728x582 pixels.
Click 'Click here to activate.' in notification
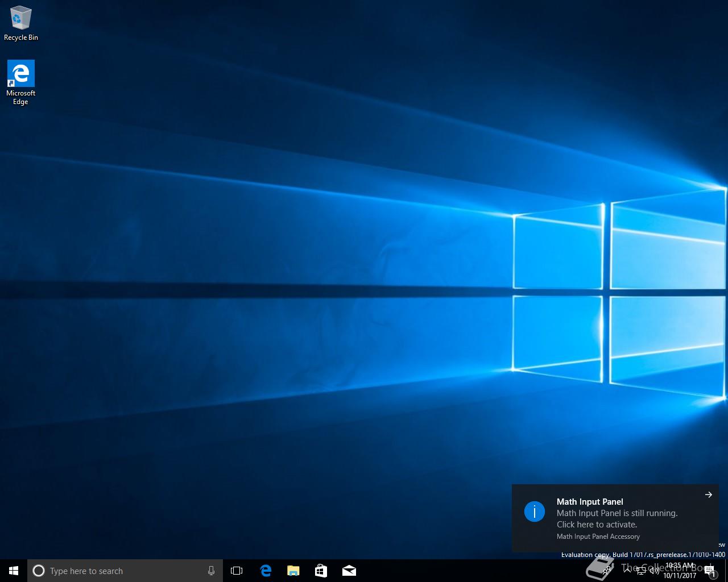click(x=597, y=525)
